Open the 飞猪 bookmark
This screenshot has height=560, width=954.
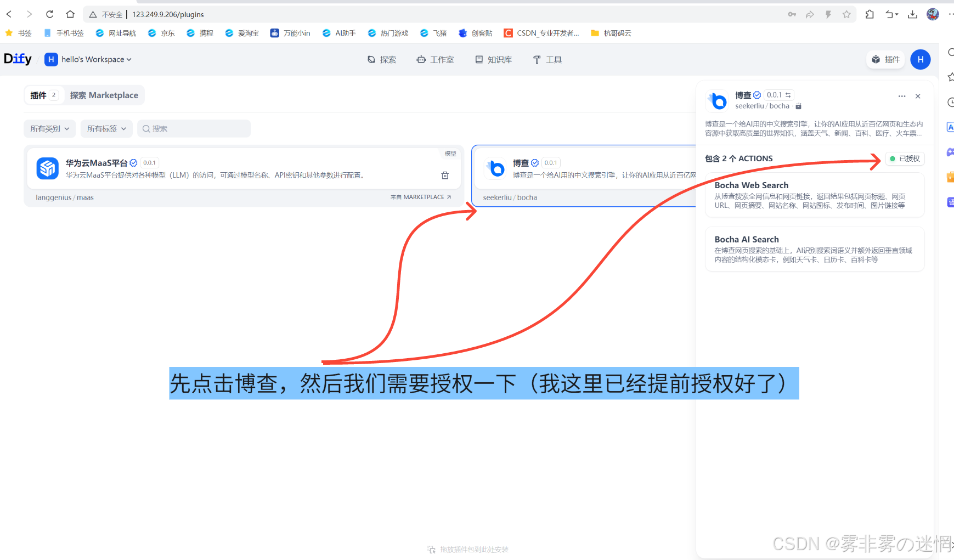click(x=433, y=33)
